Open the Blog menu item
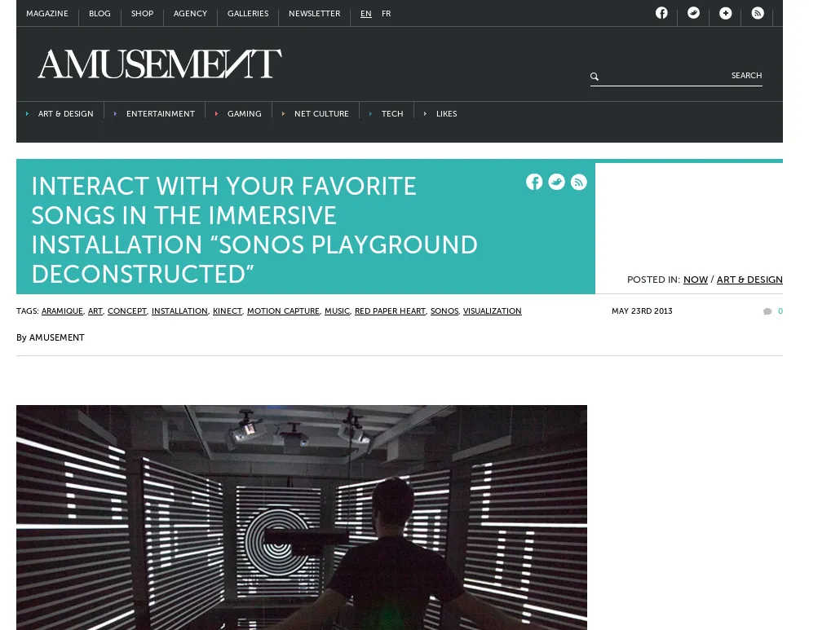The width and height of the screenshot is (840, 630). (99, 13)
